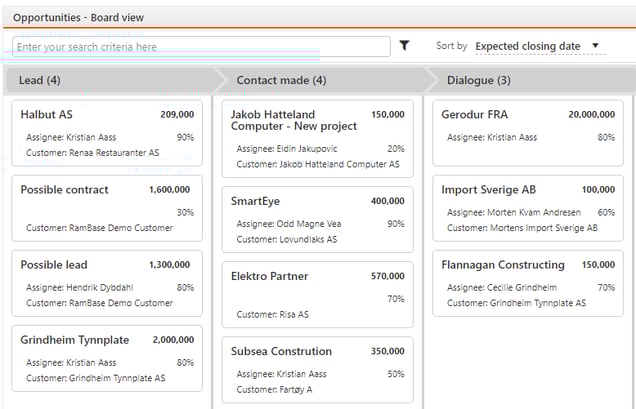
Task: Click the 60% probability on Import Sverige AB
Action: pyautogui.click(x=606, y=213)
